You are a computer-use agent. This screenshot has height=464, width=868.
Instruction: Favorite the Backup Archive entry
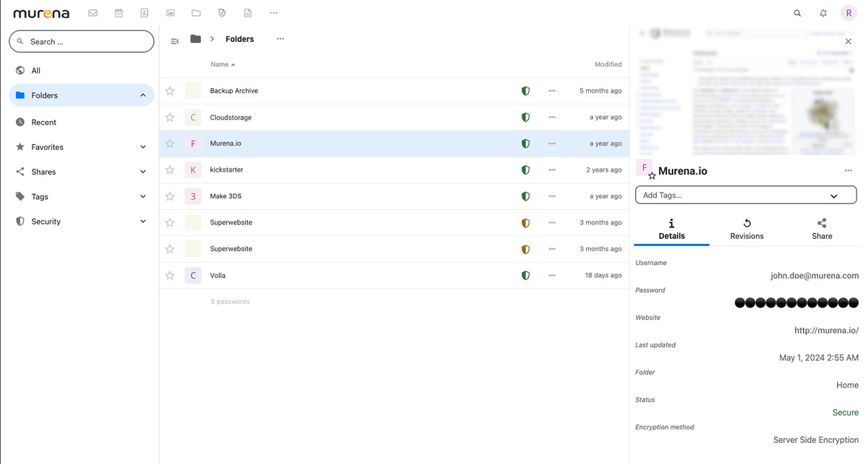pos(169,90)
